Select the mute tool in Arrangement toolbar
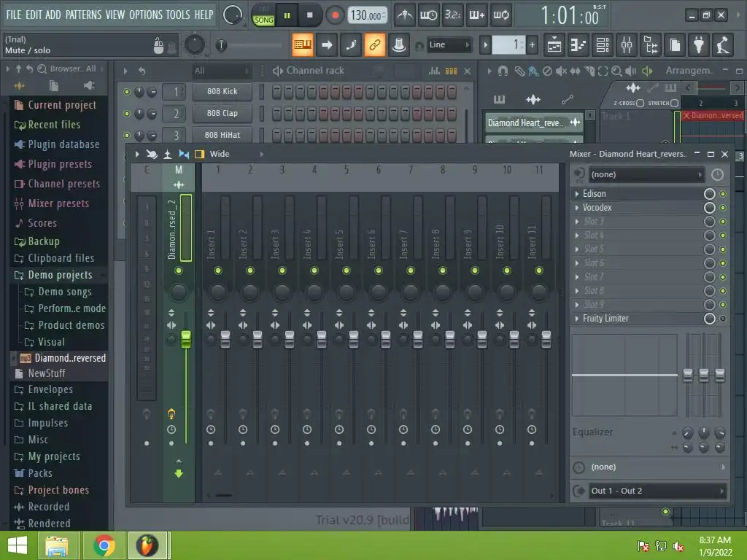 click(561, 71)
